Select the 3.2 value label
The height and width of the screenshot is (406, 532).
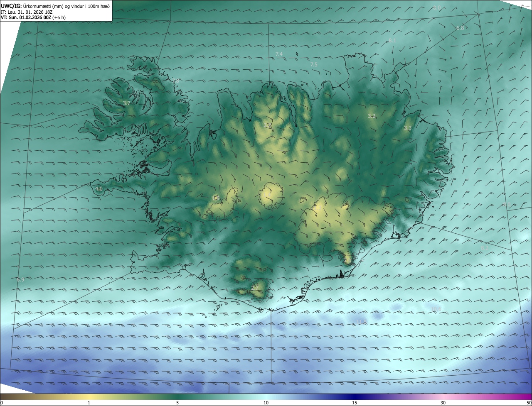point(372,116)
